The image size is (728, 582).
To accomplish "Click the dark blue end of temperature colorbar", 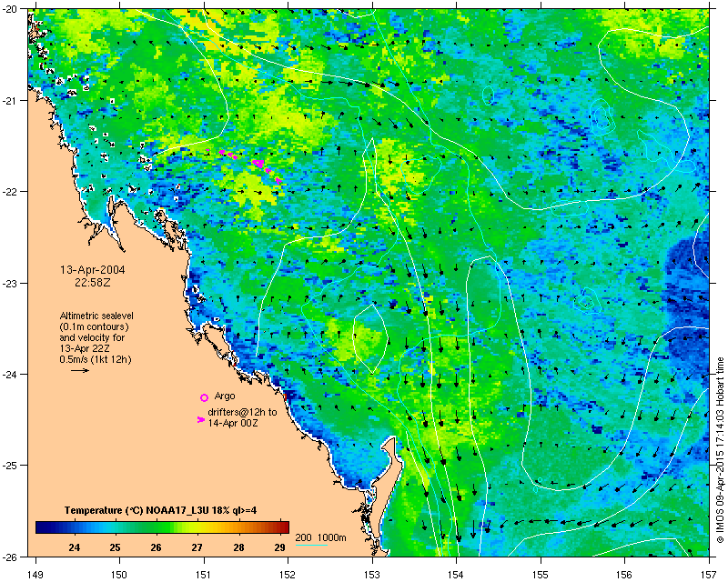I will [x=42, y=527].
